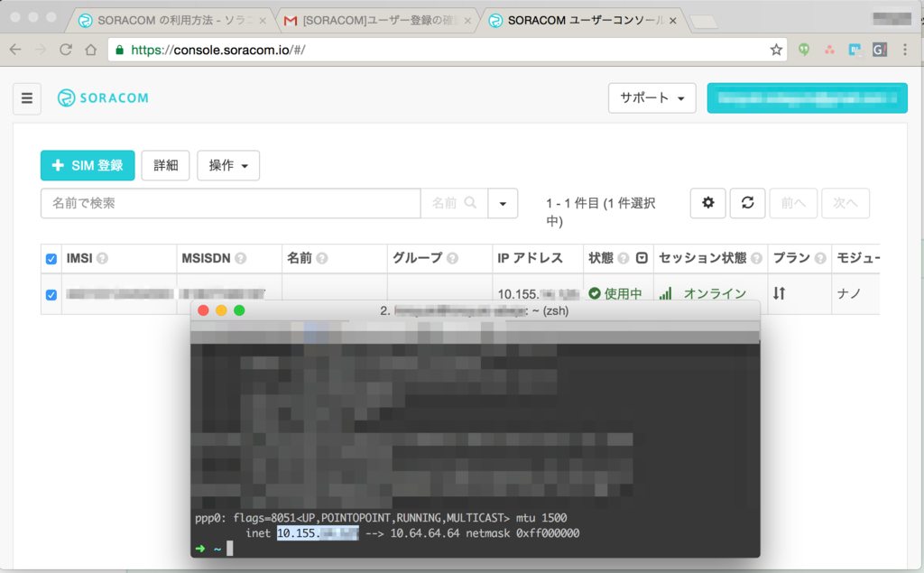Refresh the SIM list
The height and width of the screenshot is (573, 924).
pos(747,203)
